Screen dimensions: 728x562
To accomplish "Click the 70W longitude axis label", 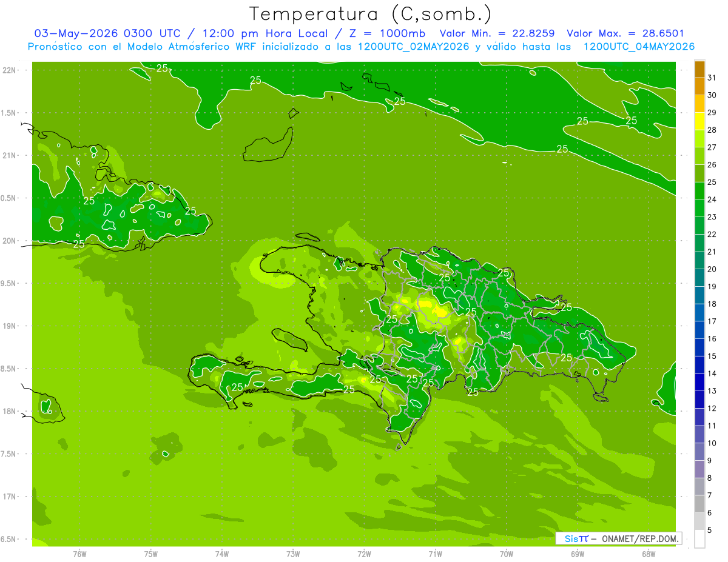I will tap(506, 554).
